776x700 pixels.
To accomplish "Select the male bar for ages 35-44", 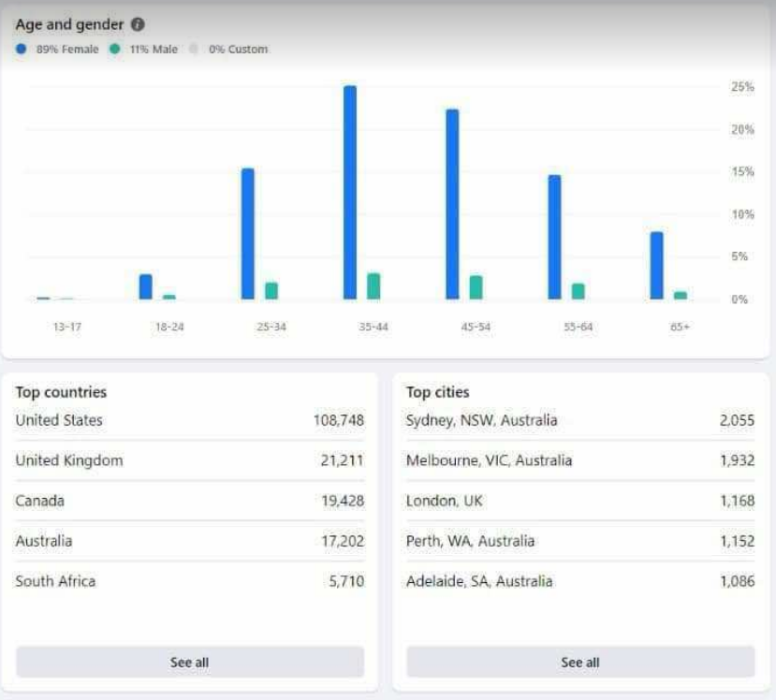I will tap(373, 286).
